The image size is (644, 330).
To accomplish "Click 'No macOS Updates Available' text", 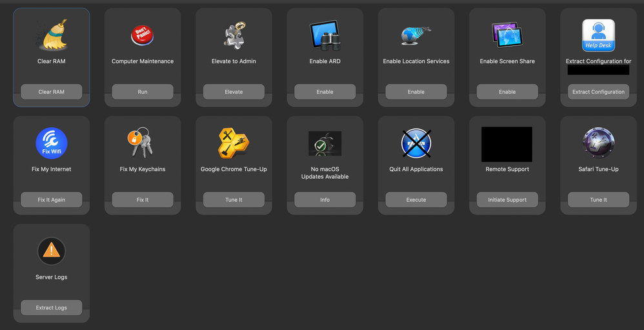I will coord(325,172).
